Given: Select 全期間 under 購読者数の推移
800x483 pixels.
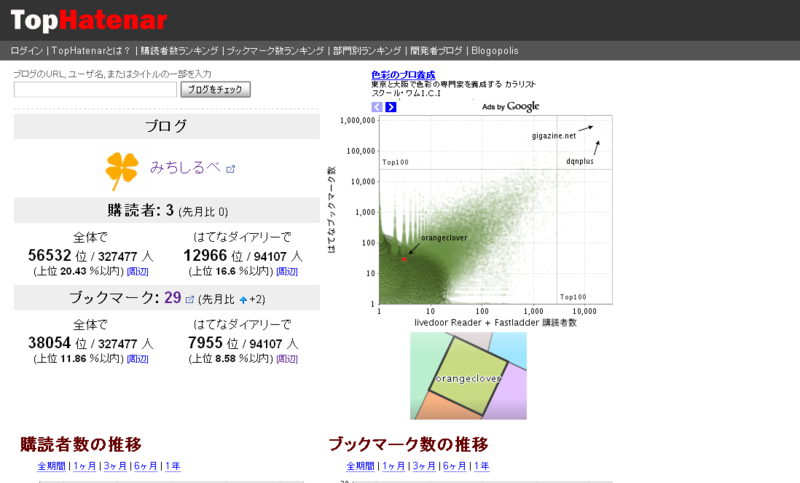Looking at the screenshot, I should (52, 466).
